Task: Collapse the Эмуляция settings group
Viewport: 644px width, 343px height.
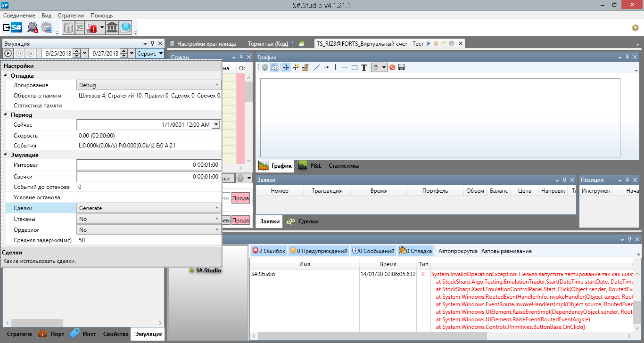Action: coord(6,155)
